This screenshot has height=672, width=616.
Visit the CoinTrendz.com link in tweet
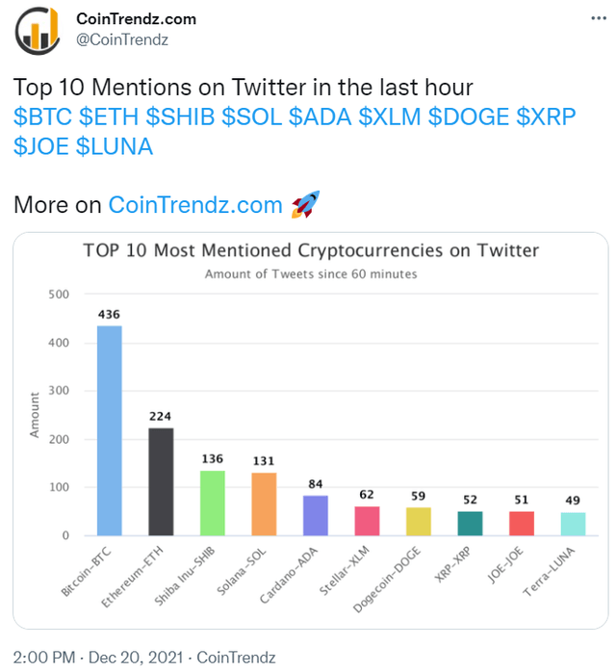click(x=194, y=205)
